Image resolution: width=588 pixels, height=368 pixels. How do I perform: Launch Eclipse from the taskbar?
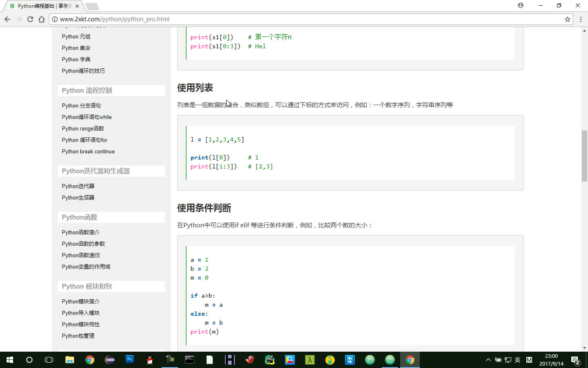(109, 360)
